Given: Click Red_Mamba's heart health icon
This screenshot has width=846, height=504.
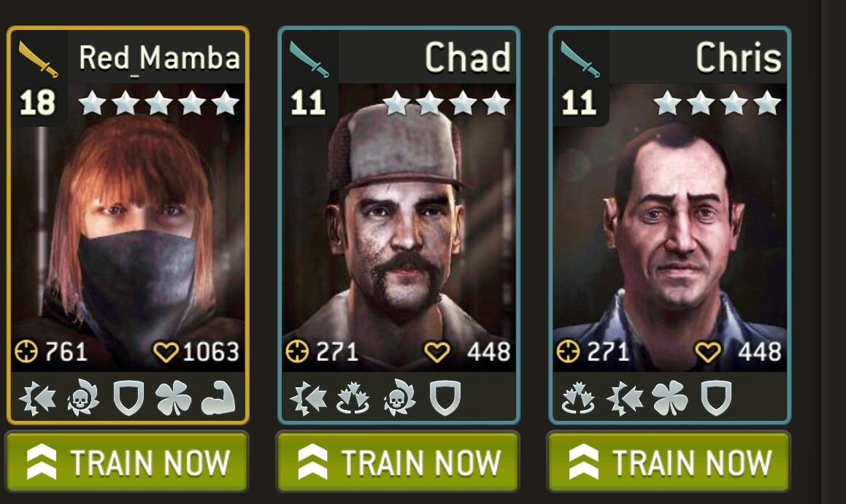Looking at the screenshot, I should pos(166,352).
